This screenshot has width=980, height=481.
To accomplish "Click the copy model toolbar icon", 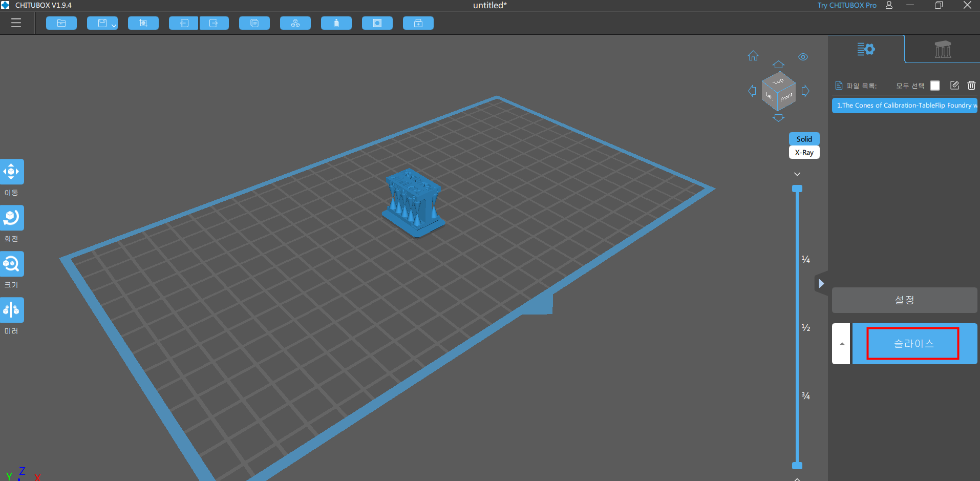I will pos(254,23).
